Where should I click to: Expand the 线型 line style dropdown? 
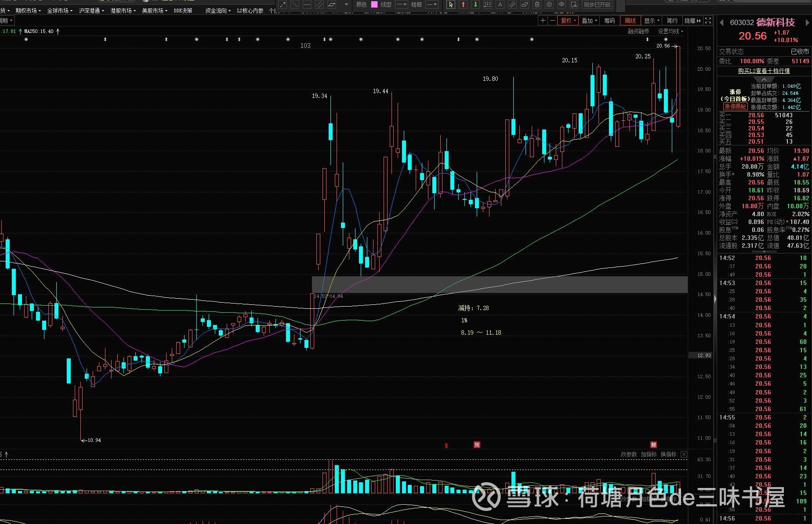(402, 4)
